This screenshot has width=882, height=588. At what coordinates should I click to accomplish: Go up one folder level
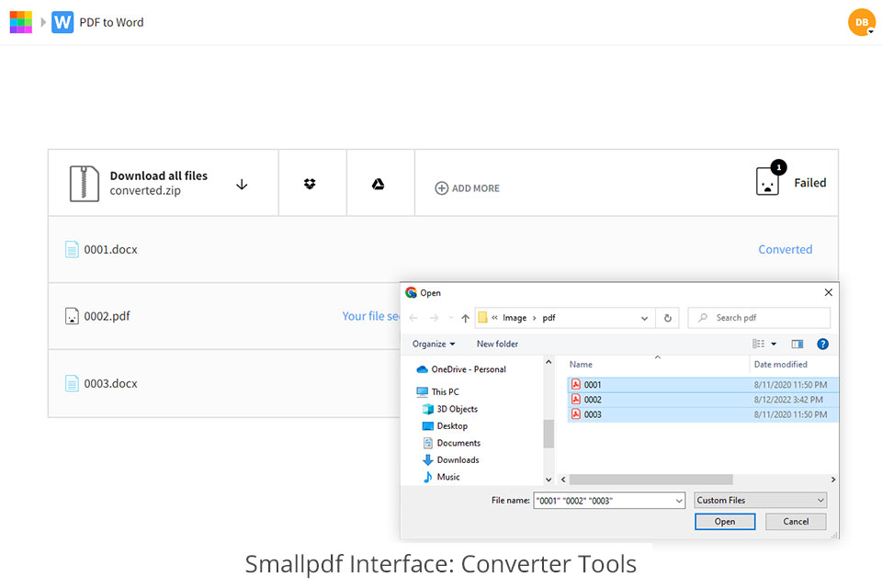[465, 318]
